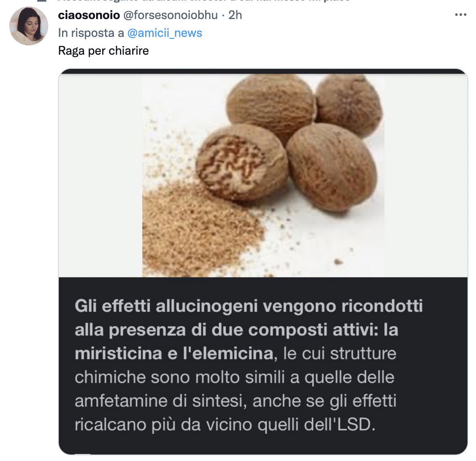Open ciaosonoio's profile avatar picture
The height and width of the screenshot is (461, 476).
click(x=29, y=26)
